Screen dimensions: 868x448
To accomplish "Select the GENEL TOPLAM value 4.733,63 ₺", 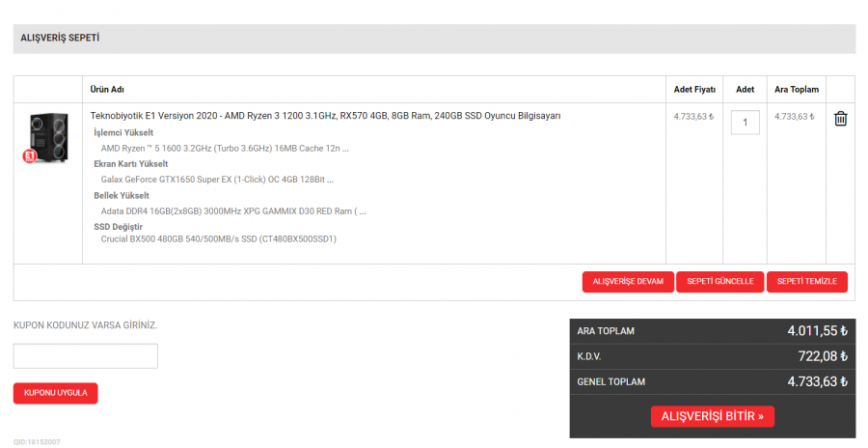I will coord(817,382).
